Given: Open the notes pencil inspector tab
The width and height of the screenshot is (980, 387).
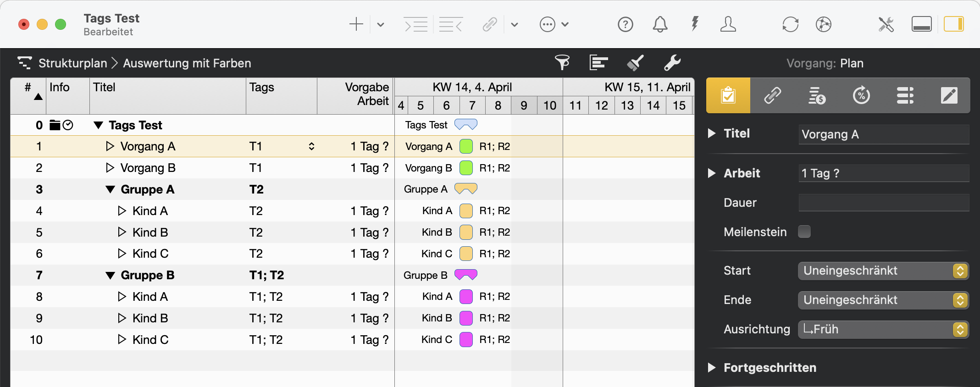Looking at the screenshot, I should 948,95.
